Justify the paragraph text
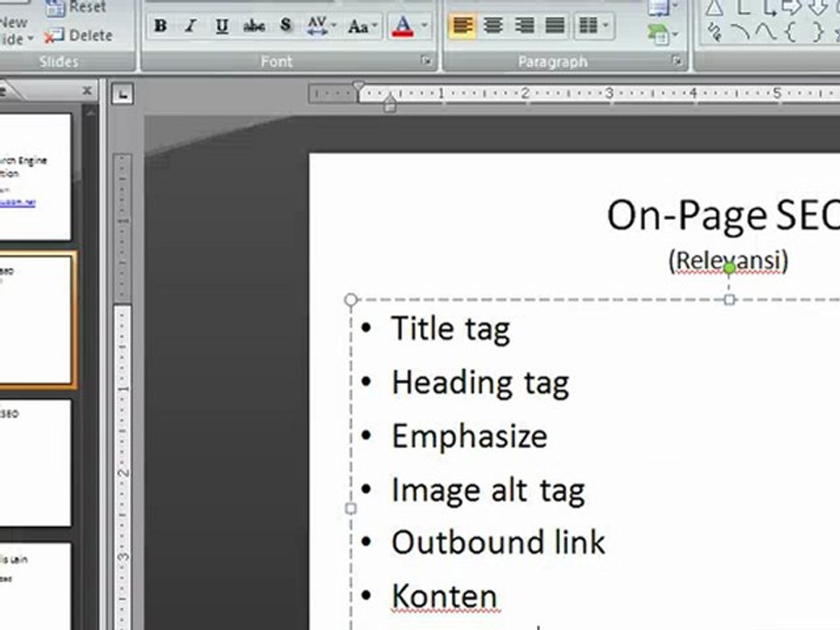840x630 pixels. pos(555,25)
